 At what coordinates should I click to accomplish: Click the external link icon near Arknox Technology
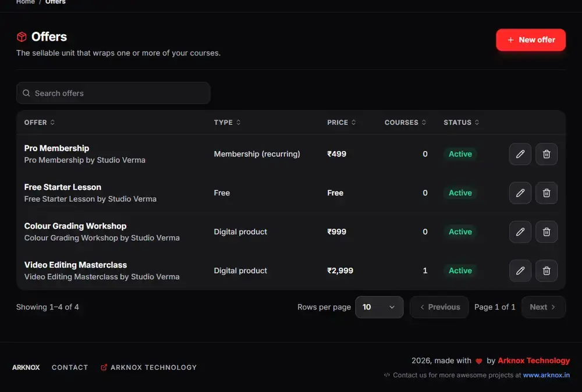[104, 367]
